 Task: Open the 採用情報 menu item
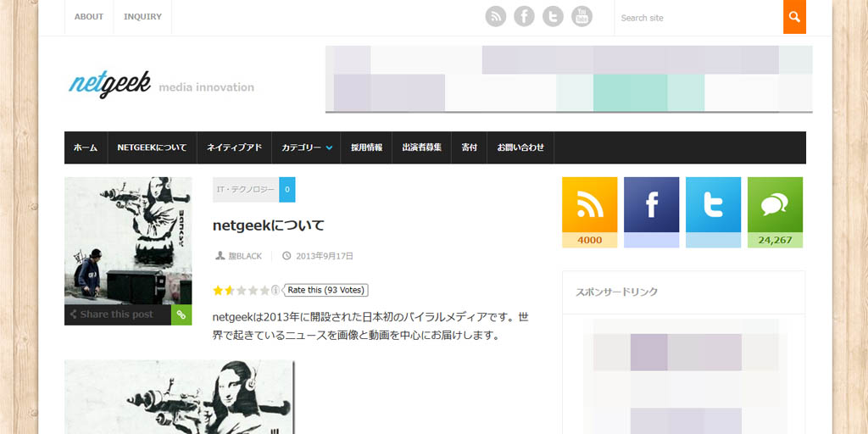pos(366,147)
